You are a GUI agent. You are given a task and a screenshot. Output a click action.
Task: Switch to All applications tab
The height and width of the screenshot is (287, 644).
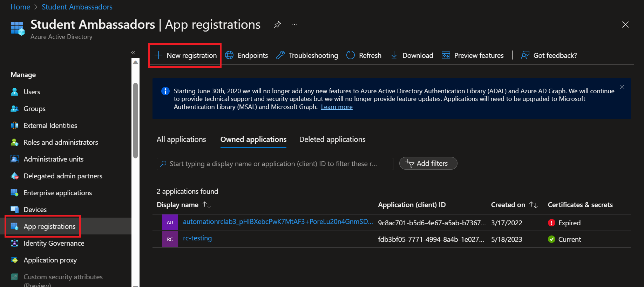pyautogui.click(x=181, y=139)
